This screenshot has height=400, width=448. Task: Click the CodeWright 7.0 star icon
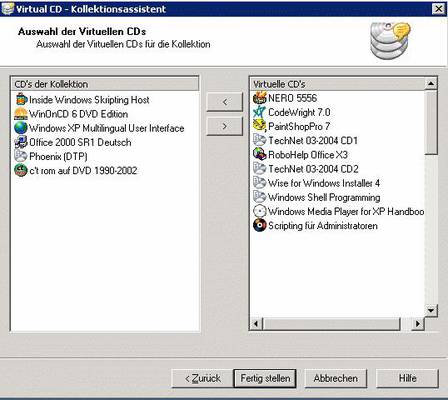click(259, 112)
